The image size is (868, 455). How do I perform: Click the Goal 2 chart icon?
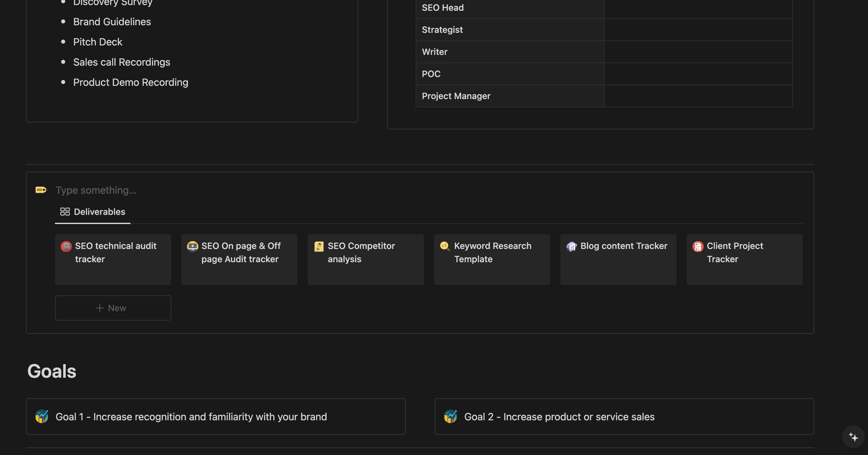point(450,417)
